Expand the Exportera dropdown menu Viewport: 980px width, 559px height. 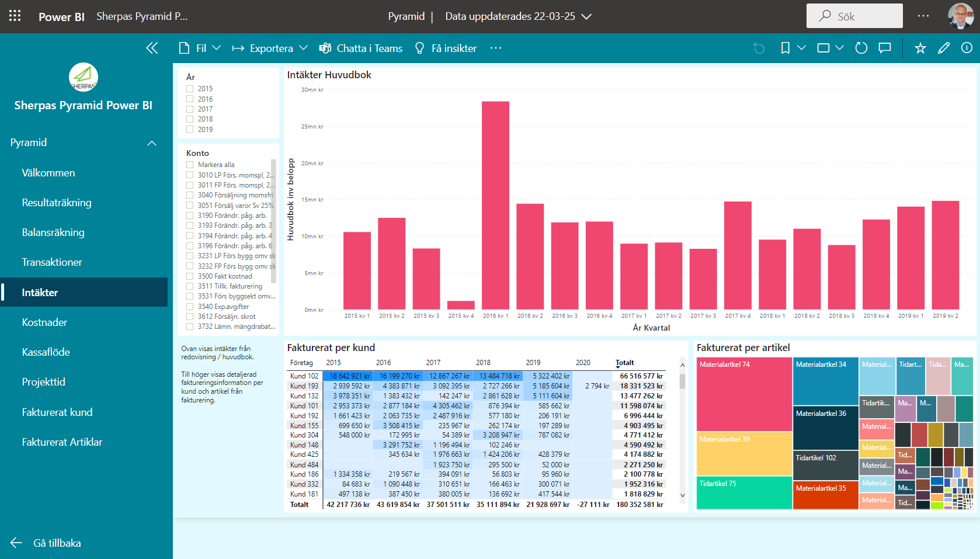(270, 48)
